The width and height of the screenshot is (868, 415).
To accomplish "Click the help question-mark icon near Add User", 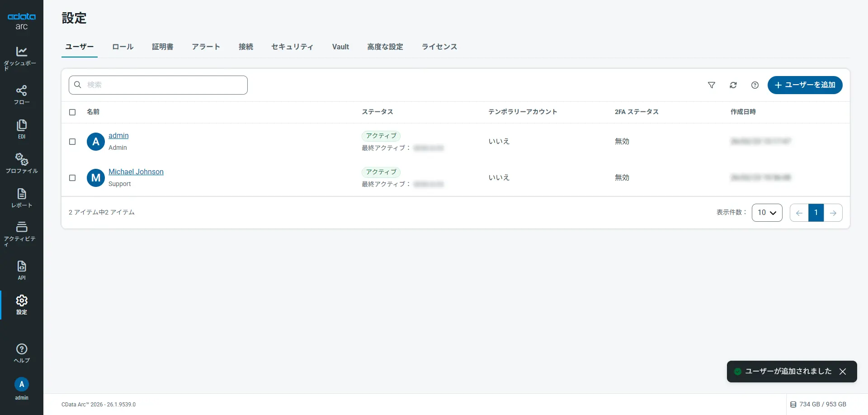I will click(x=755, y=85).
